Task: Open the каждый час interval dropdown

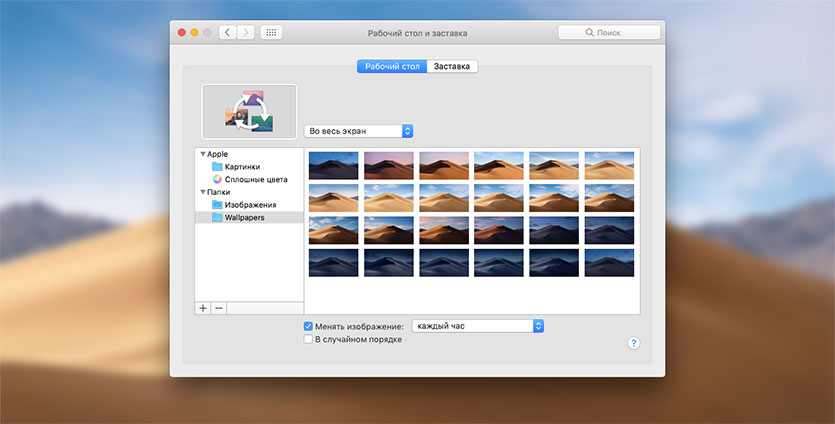Action: [x=477, y=326]
